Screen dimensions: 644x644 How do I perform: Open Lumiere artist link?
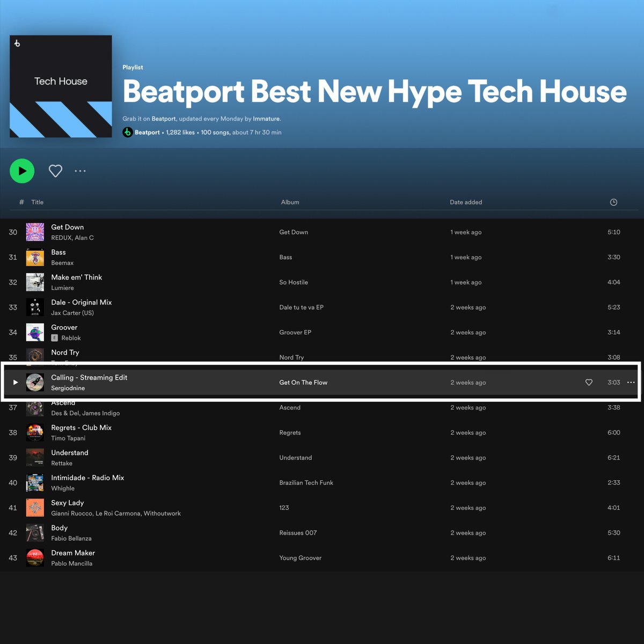[x=62, y=288]
